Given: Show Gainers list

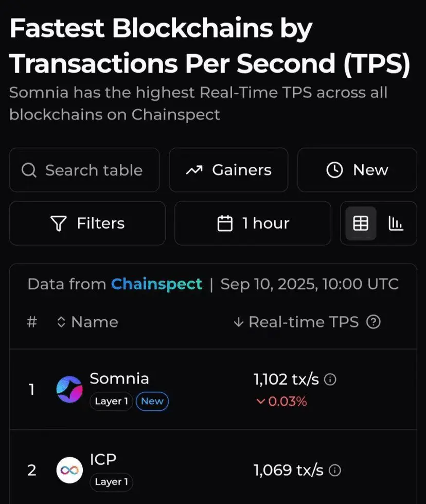Looking at the screenshot, I should (x=228, y=170).
